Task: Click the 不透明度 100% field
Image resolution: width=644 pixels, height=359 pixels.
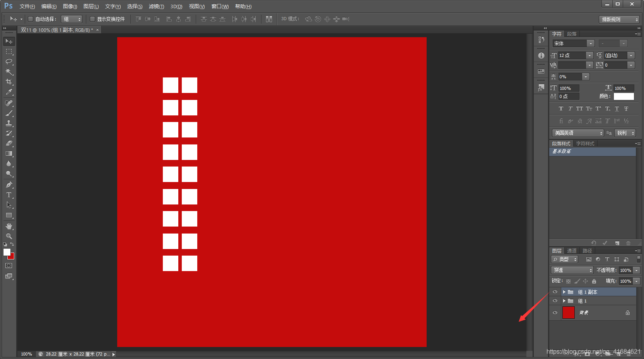Action: 625,270
